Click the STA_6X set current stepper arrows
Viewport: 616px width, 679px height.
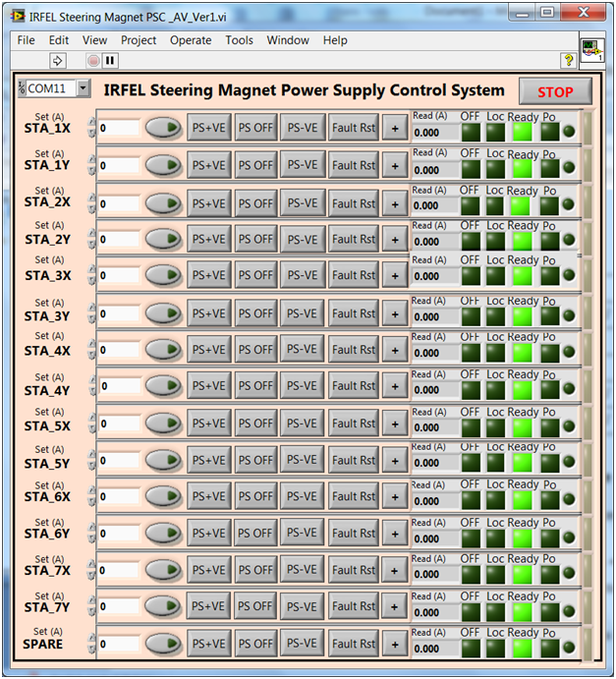pos(91,496)
